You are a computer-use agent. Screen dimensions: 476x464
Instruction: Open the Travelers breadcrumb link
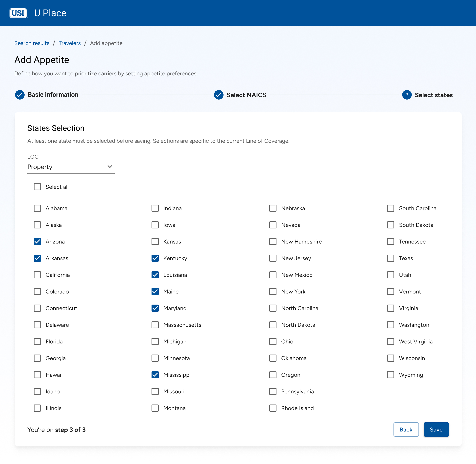coord(70,43)
